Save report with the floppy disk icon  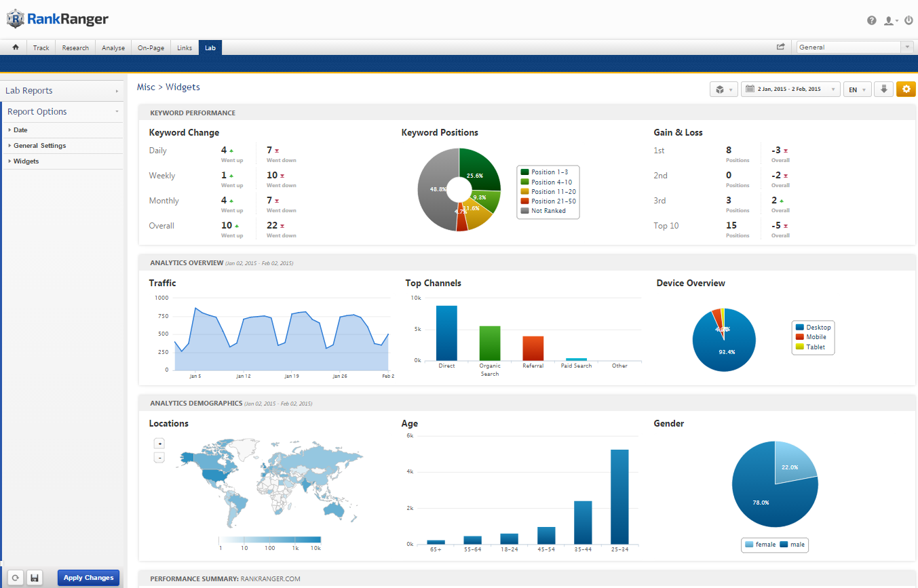click(35, 578)
